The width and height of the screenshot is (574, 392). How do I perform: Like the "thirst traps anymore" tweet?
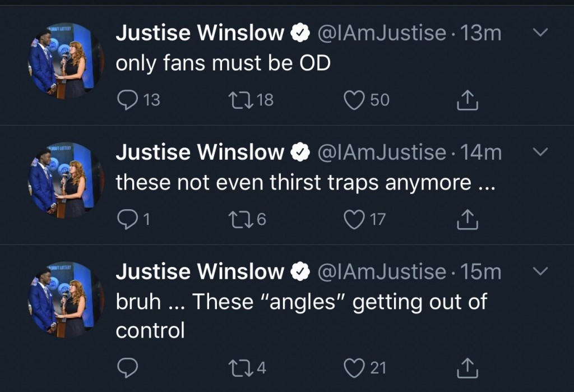coord(354,219)
